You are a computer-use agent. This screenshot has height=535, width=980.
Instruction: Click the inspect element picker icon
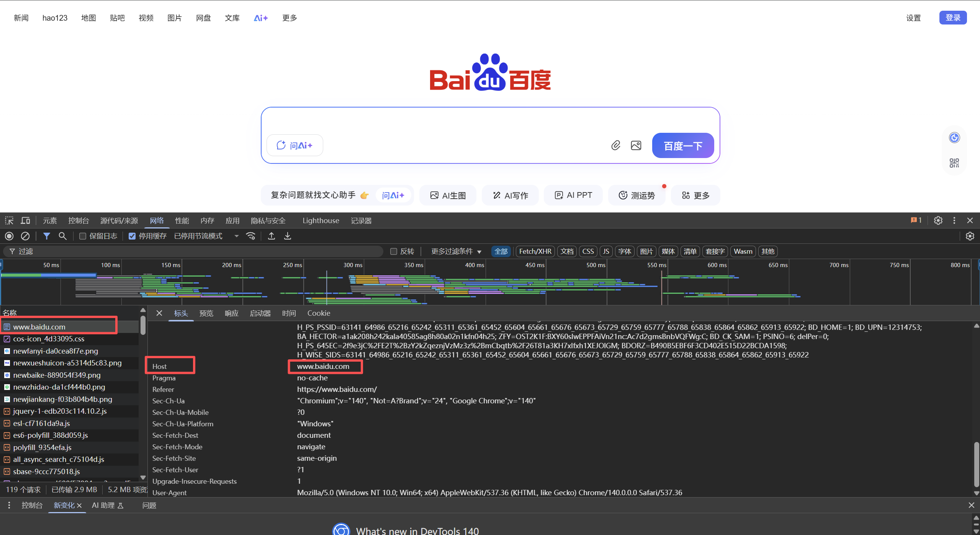9,220
